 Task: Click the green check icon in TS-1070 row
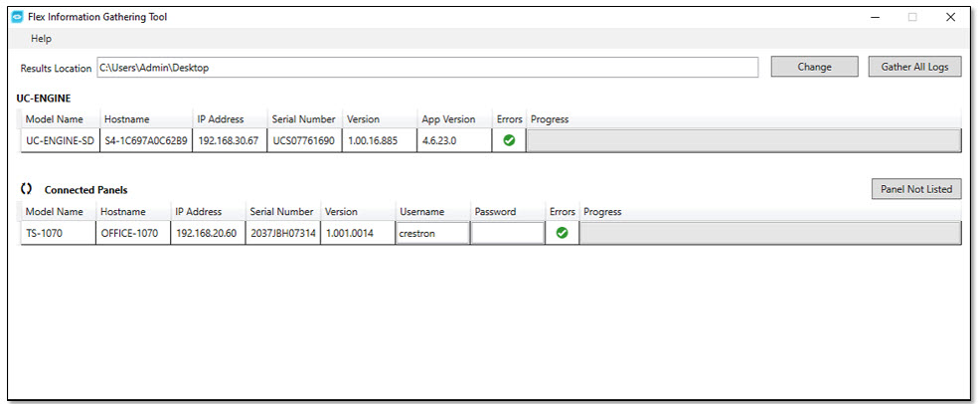pos(562,233)
